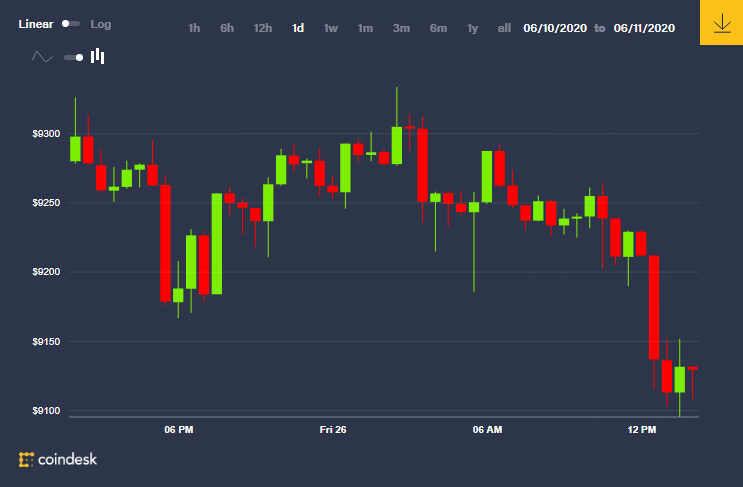The width and height of the screenshot is (743, 487).
Task: Open end date 06/11/2020 field
Action: [x=644, y=28]
